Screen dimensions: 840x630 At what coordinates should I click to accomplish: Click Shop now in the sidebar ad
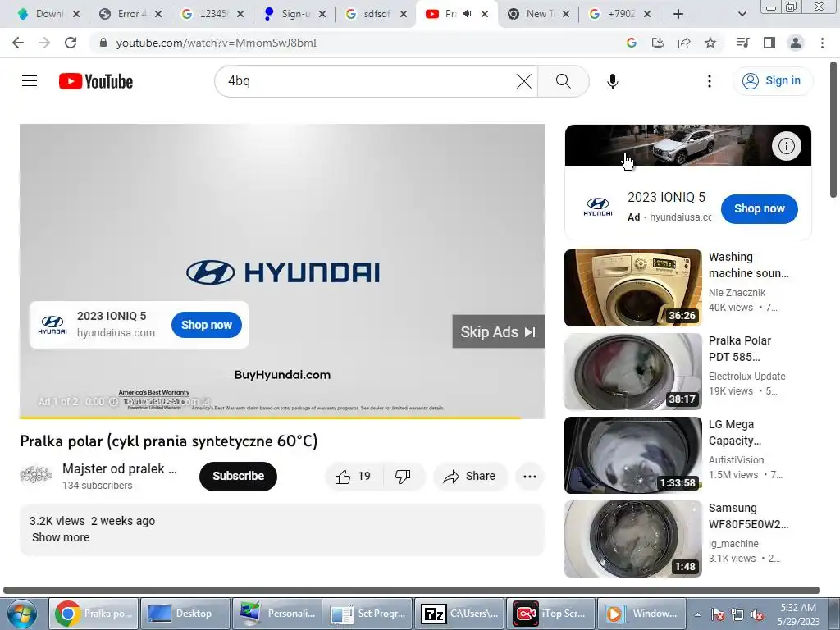[x=759, y=209]
